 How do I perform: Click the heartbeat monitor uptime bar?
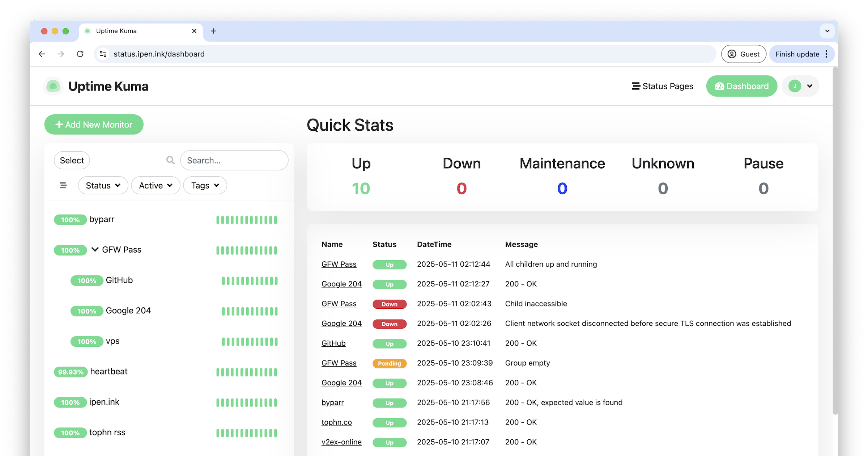point(247,372)
